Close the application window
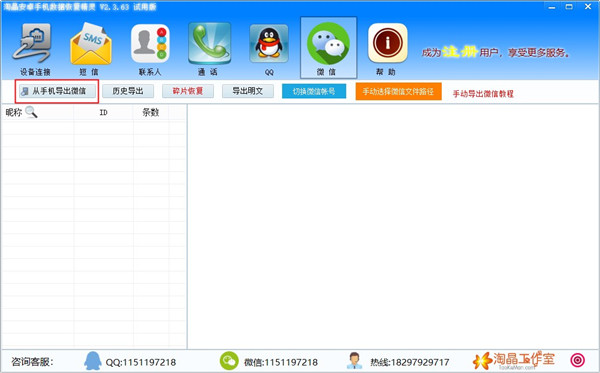Image resolution: width=600 pixels, height=373 pixels. pos(588,7)
